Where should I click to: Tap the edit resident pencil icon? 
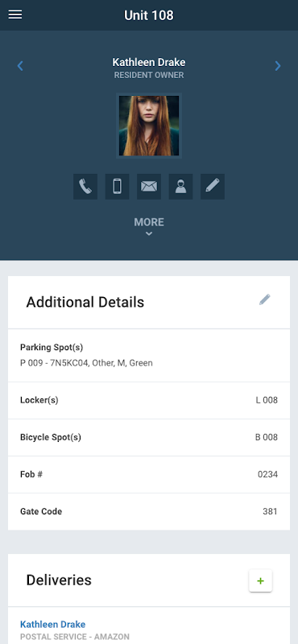click(x=213, y=187)
